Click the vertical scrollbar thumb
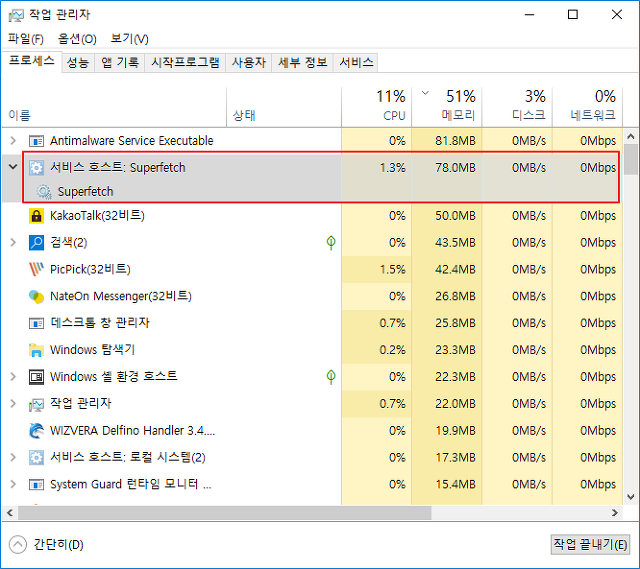This screenshot has height=569, width=640. tap(631, 160)
